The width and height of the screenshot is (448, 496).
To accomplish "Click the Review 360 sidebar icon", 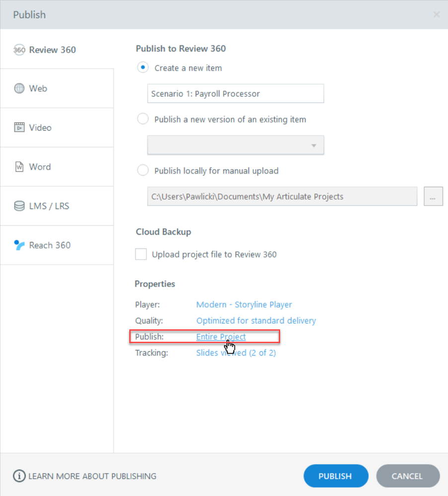I will (19, 50).
